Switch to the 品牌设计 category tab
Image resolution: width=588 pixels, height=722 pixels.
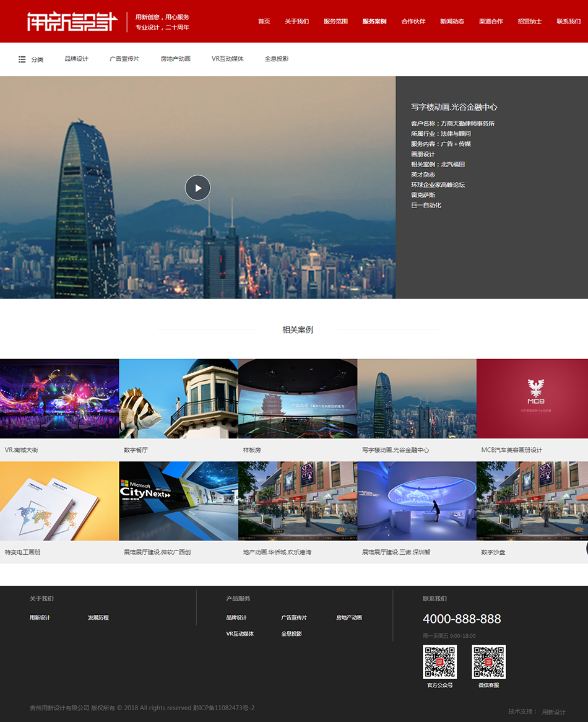[x=77, y=59]
